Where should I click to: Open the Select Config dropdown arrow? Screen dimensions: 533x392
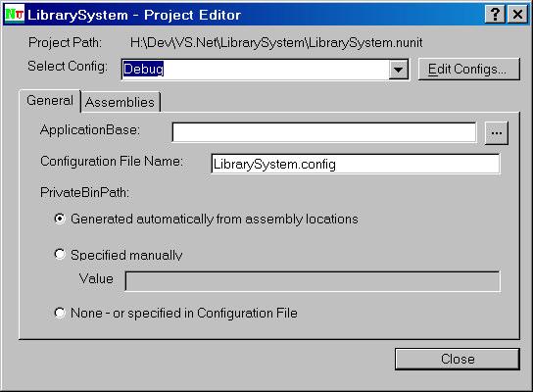pyautogui.click(x=399, y=70)
